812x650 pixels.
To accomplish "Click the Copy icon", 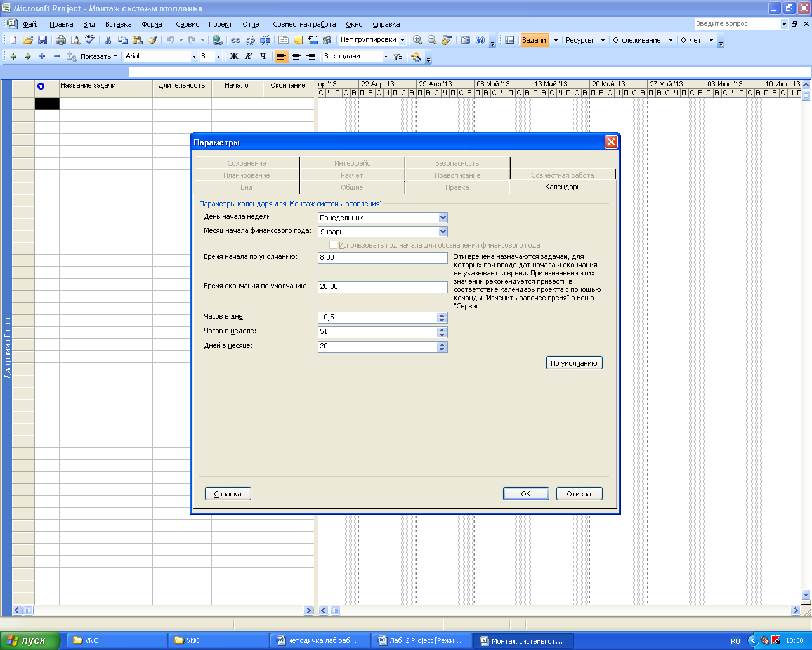I will pyautogui.click(x=122, y=40).
